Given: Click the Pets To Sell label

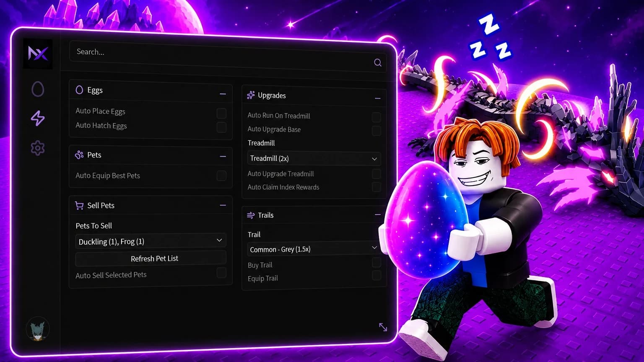Looking at the screenshot, I should 93,226.
